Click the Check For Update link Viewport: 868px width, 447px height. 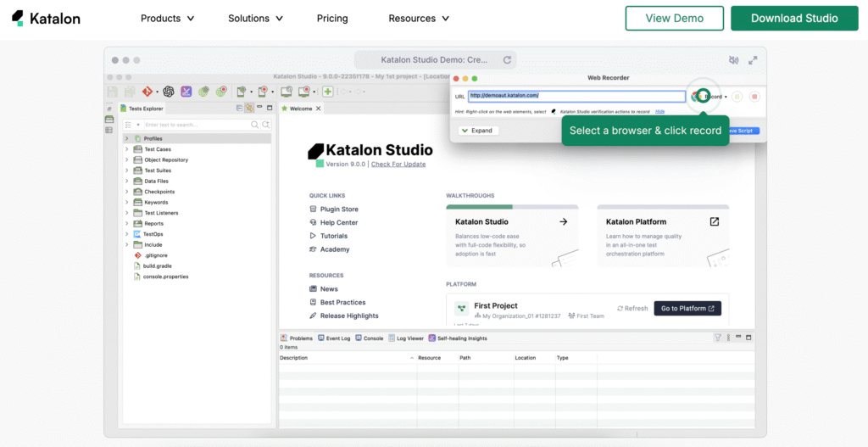[x=398, y=164]
